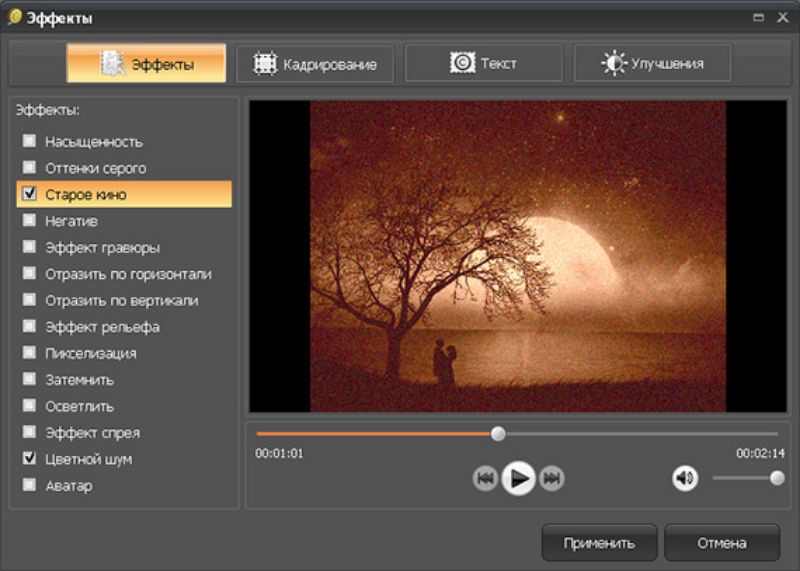The image size is (800, 571).
Task: Uncheck the Старое кино effect checkbox
Action: click(30, 193)
